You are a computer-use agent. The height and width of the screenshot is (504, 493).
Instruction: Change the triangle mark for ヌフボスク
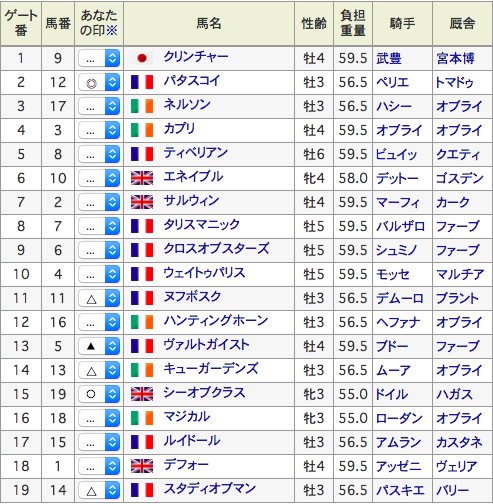point(99,299)
